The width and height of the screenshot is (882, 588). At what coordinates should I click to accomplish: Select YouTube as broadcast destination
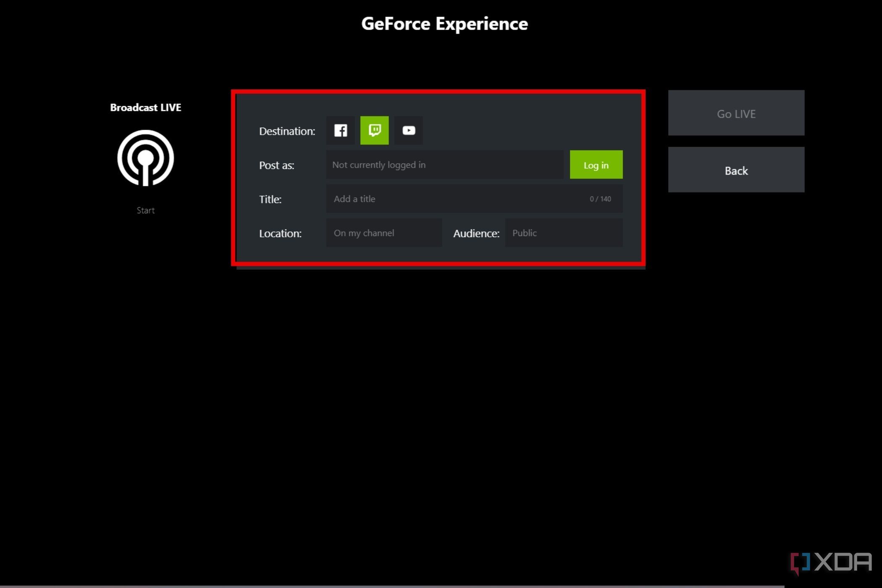(408, 130)
